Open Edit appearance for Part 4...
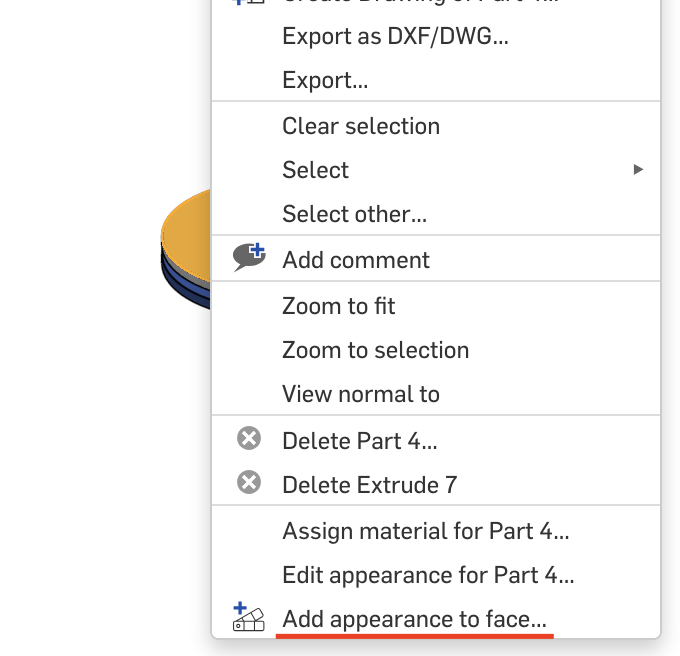The width and height of the screenshot is (680, 656). point(427,575)
